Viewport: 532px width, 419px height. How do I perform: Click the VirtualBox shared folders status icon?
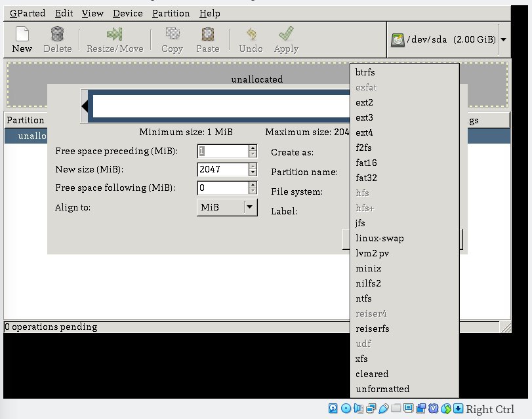[x=396, y=408]
